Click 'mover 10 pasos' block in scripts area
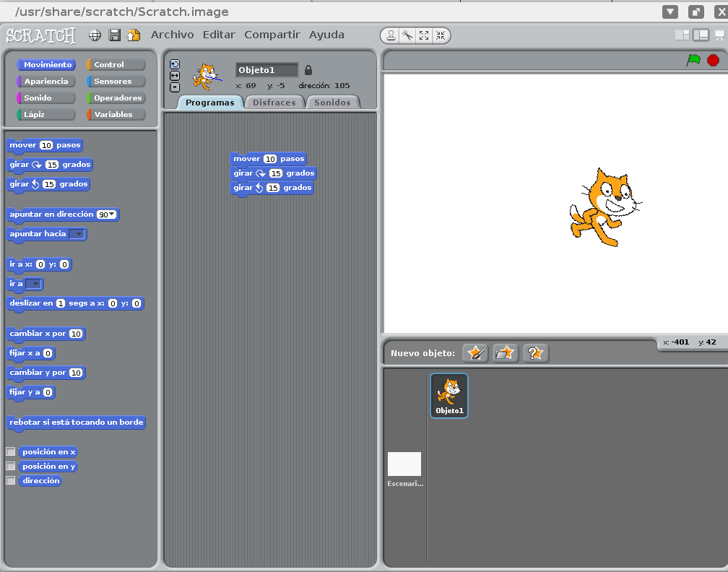This screenshot has width=728, height=572. [269, 159]
